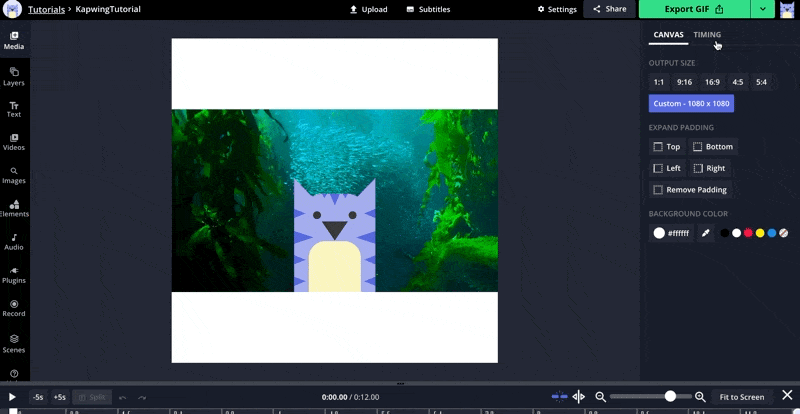Zoom out the timeline
The height and width of the screenshot is (414, 800).
pos(601,397)
